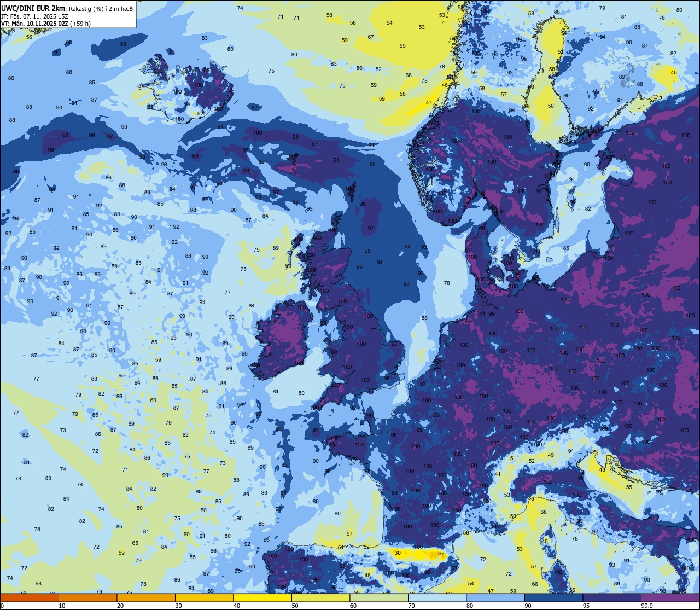The image size is (700, 610).
Task: Select the 50–60 pale yellow legend segment
Action: point(320,597)
